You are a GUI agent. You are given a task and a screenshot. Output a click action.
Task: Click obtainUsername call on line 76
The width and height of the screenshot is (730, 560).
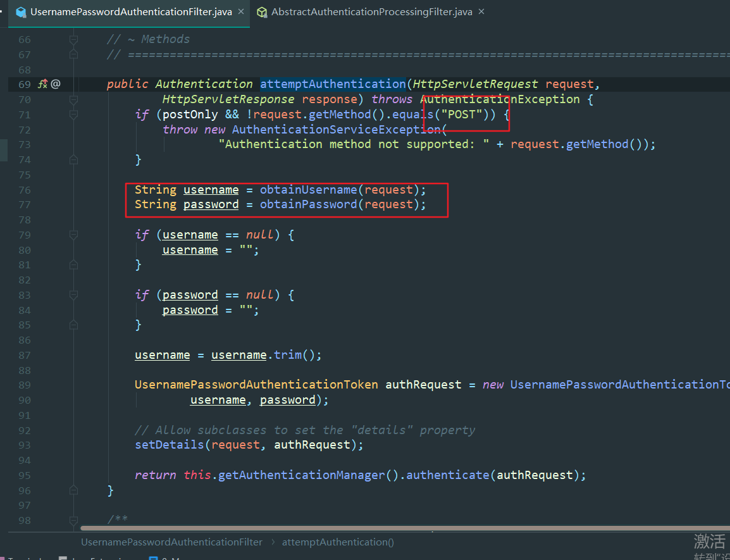(308, 190)
